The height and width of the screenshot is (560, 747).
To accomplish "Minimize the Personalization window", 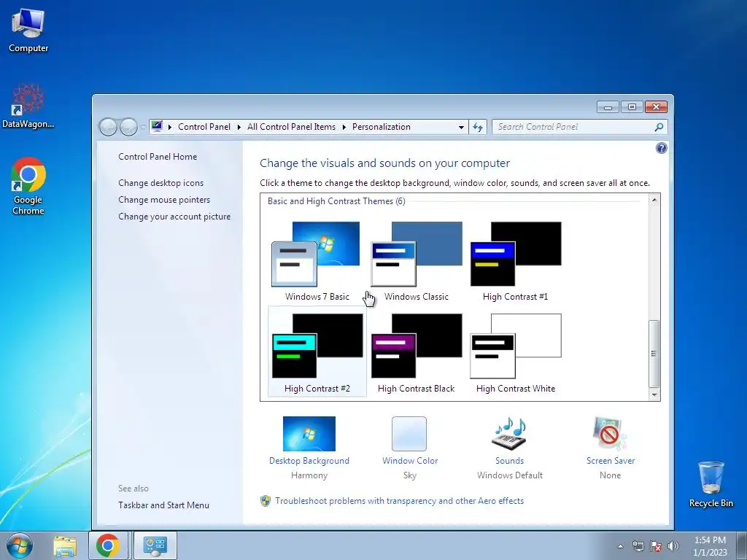I will tap(608, 106).
